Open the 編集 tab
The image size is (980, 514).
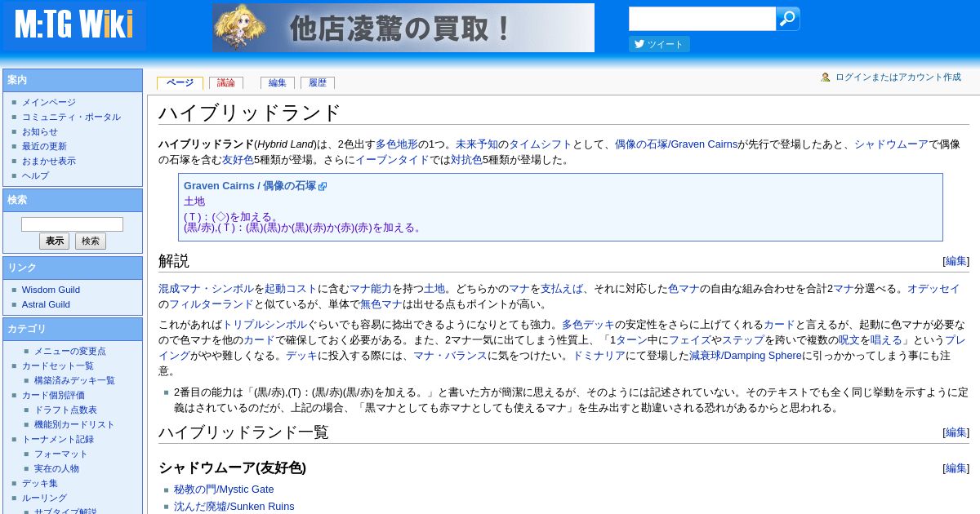278,83
